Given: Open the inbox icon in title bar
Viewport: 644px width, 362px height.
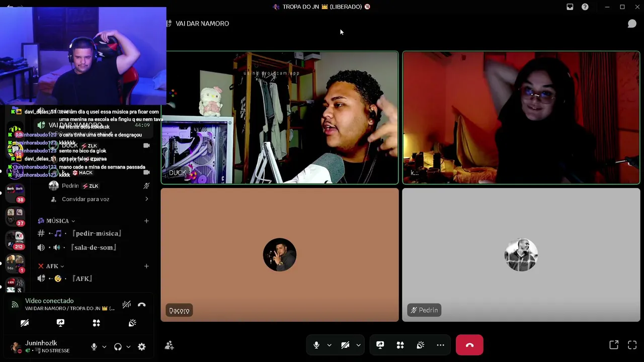Looking at the screenshot, I should click(570, 7).
